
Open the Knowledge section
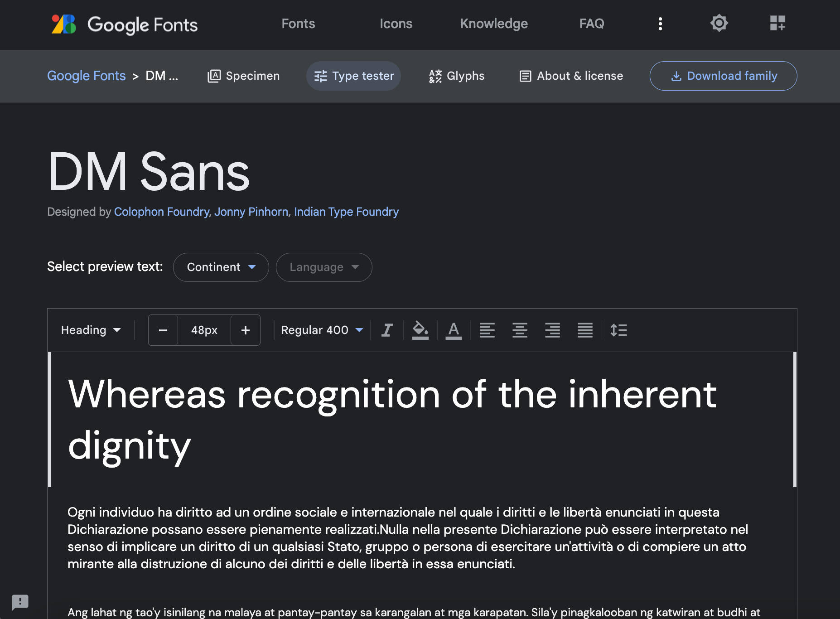(x=494, y=23)
